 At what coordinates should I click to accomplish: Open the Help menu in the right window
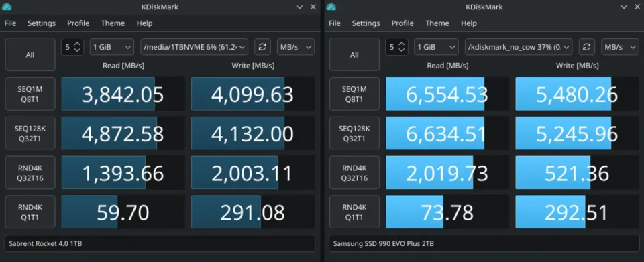(x=469, y=23)
